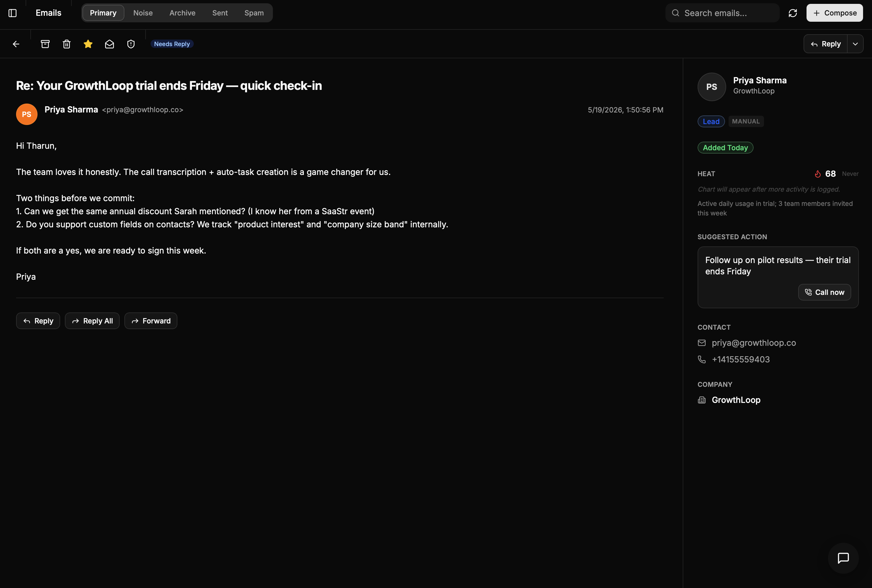Click the suggested action text about pilot results

pos(777,265)
